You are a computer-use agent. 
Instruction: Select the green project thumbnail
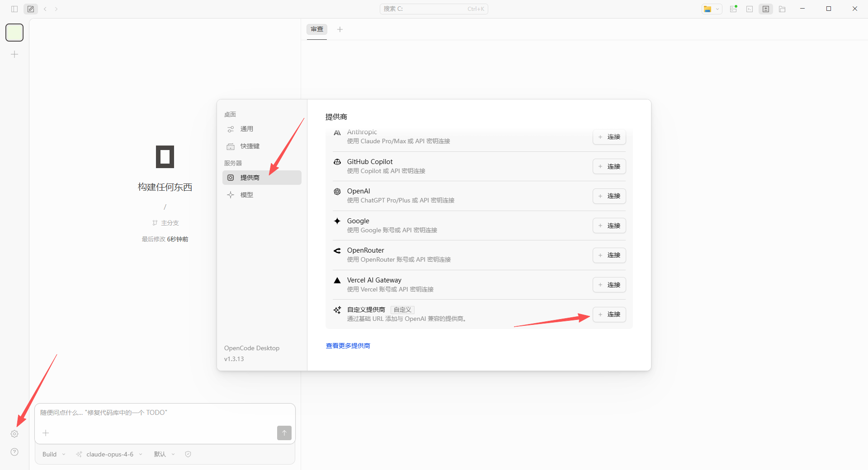pyautogui.click(x=14, y=33)
